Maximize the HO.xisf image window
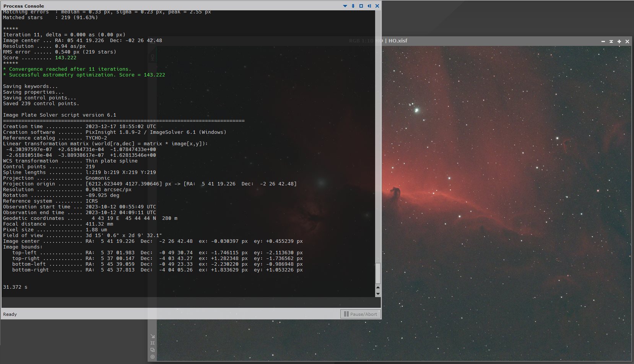 [619, 41]
